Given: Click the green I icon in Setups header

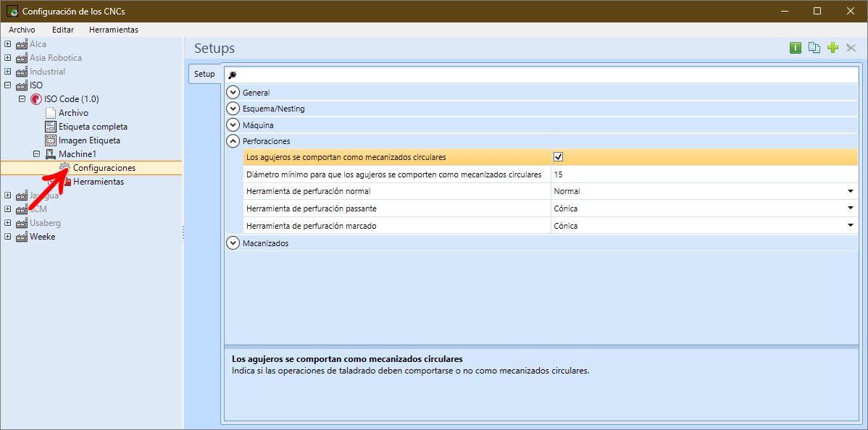Looking at the screenshot, I should point(796,49).
